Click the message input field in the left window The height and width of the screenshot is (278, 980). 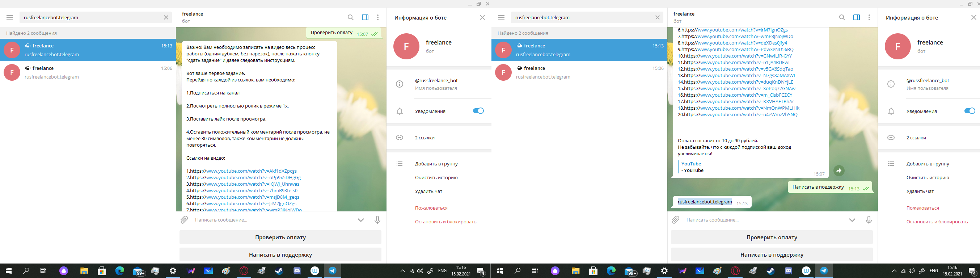pyautogui.click(x=272, y=220)
